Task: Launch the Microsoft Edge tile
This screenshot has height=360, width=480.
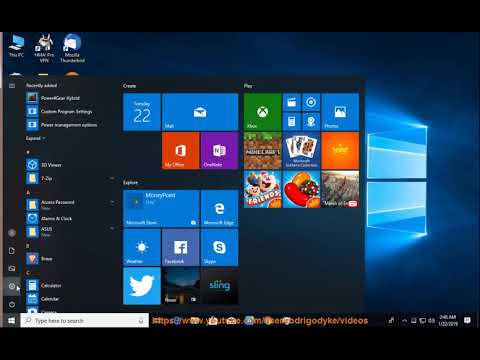Action: pos(220,209)
